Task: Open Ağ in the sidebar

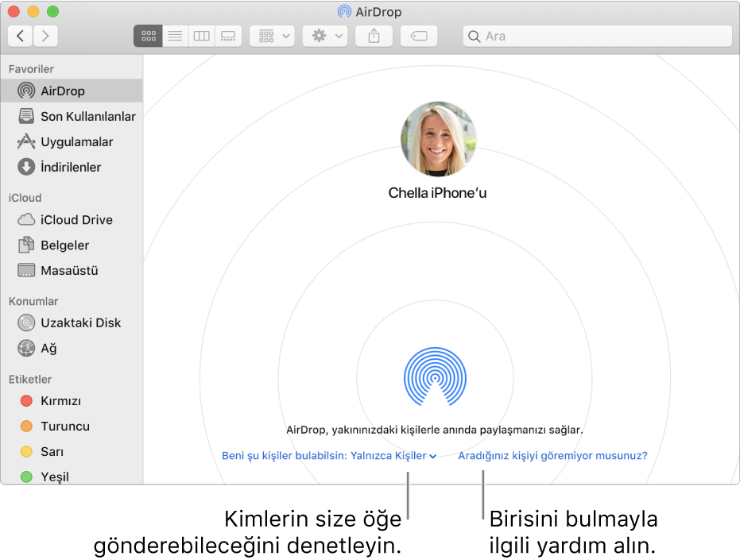Action: click(72, 349)
